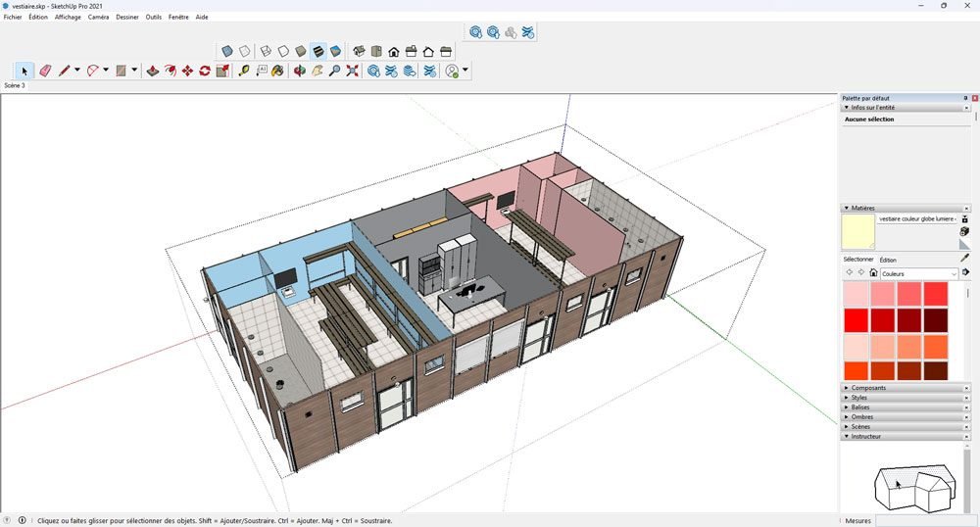980x527 pixels.
Task: Click Zoom Extents tool
Action: 353,72
